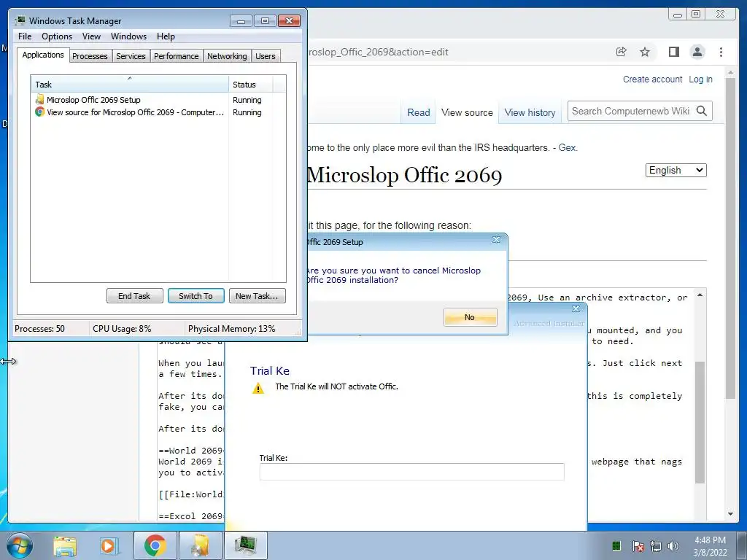
Task: Click the page scroll down arrow in Chrome
Action: [x=730, y=514]
